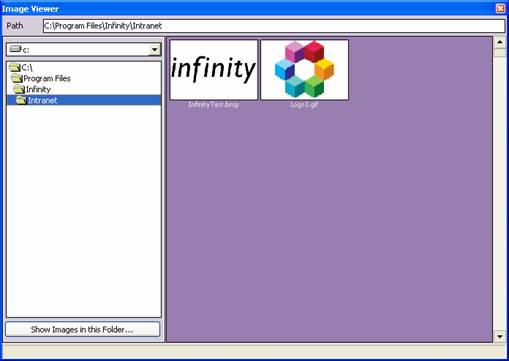Click the scrollbar down arrow
The height and width of the screenshot is (361, 509).
(x=499, y=336)
